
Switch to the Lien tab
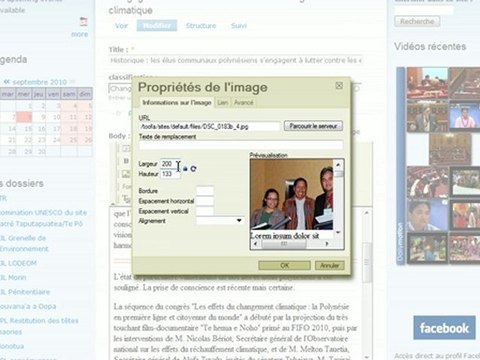223,103
